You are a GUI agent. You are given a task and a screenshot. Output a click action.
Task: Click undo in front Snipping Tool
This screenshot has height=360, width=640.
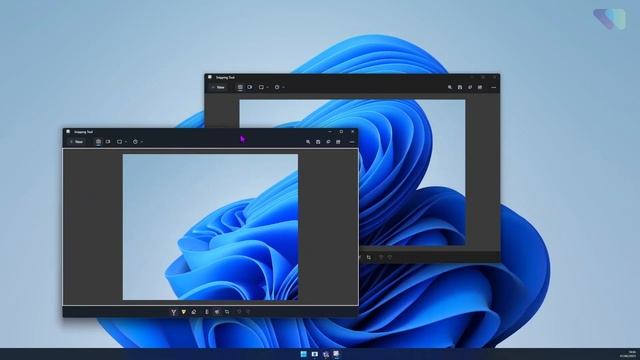[x=239, y=312]
